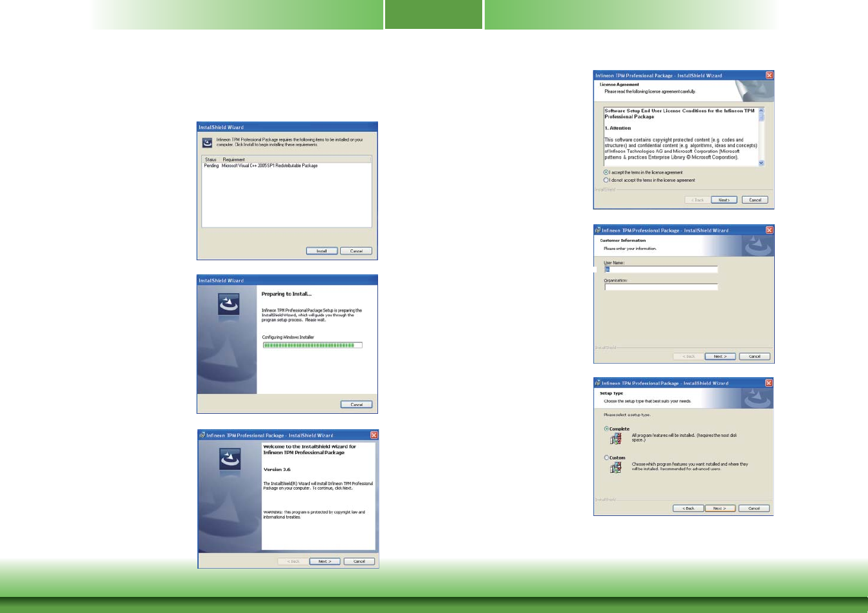Click the license text scrollbar up arrow
Viewport: 868px width, 613px height.
click(x=761, y=111)
